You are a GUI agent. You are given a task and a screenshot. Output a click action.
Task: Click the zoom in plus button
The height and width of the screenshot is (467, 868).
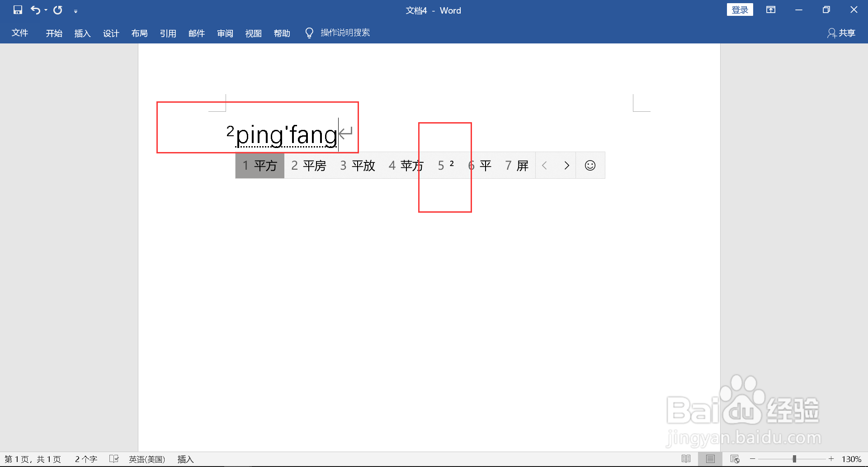[x=831, y=459]
